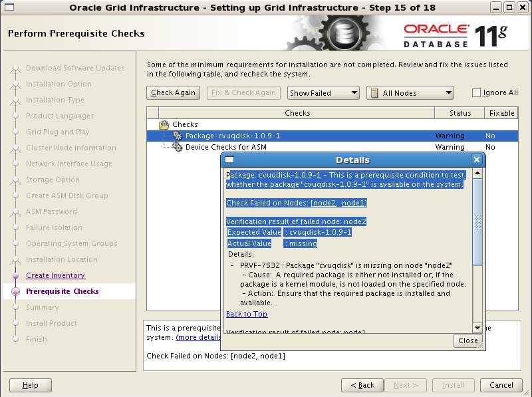Go to the previous step with the Back button

tap(362, 385)
